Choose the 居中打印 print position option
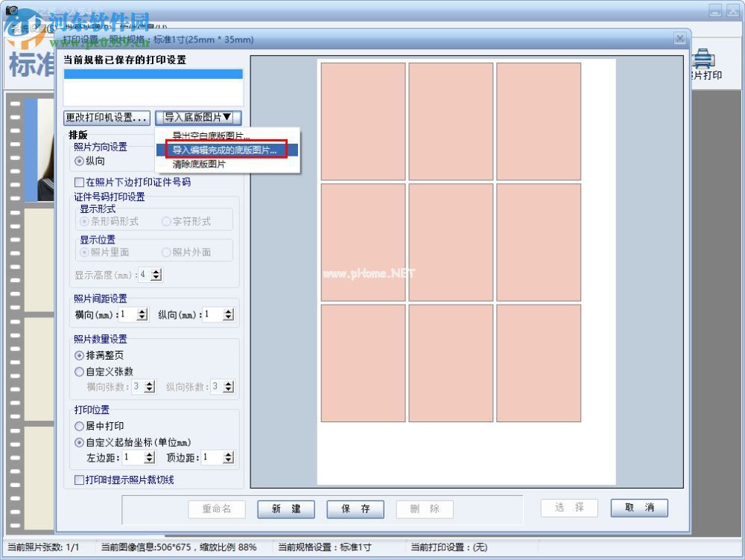745x560 pixels. click(x=80, y=427)
